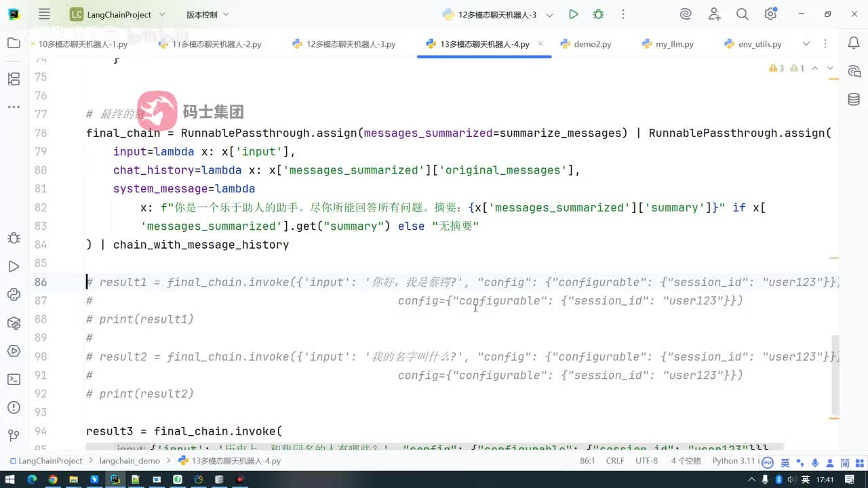Open the AI assistant swirl icon in the title bar
This screenshot has height=488, width=868.
[686, 14]
